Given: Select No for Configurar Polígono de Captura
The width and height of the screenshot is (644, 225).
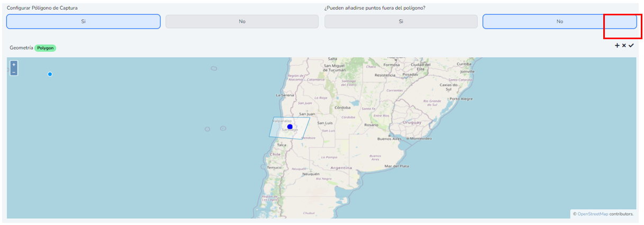Looking at the screenshot, I should click(x=242, y=21).
